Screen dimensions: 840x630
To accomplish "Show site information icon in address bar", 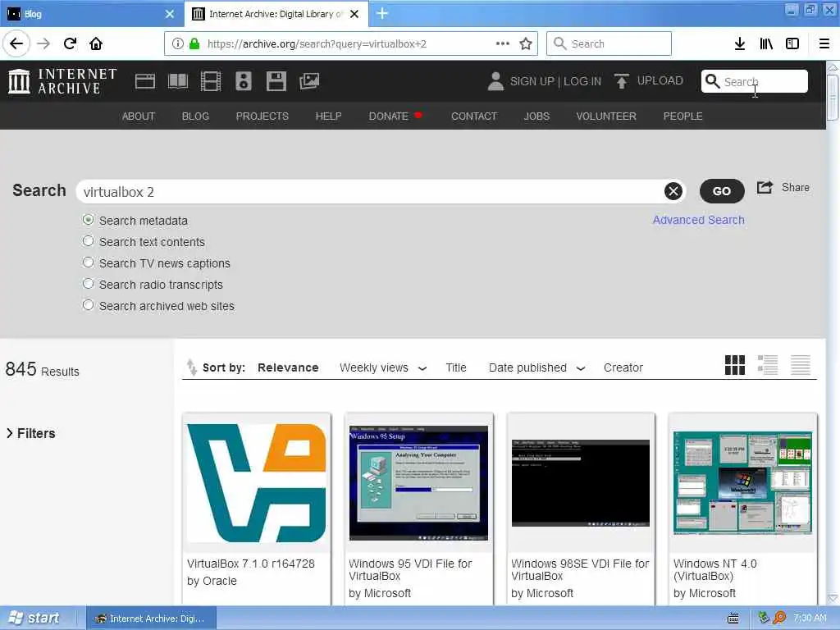I will tap(178, 44).
